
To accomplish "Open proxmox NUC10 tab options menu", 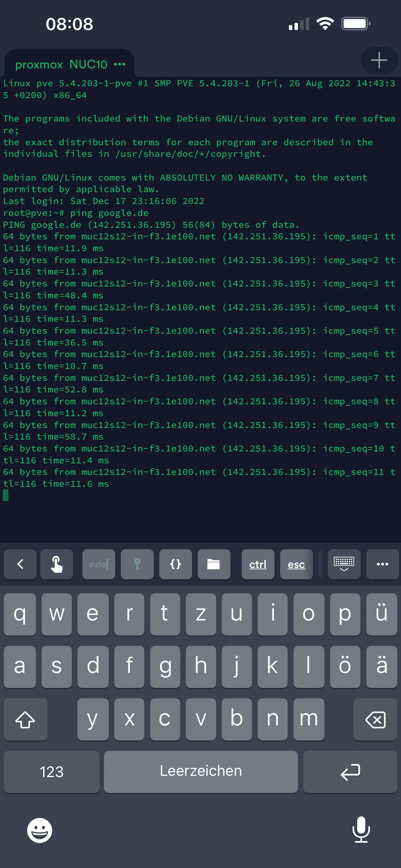I will click(x=120, y=64).
